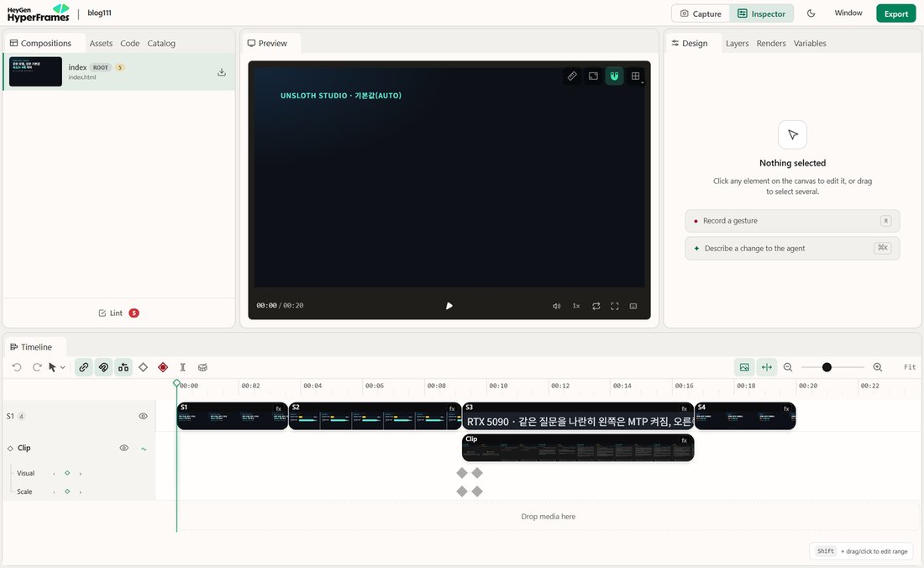Viewport: 924px width, 568px height.
Task: Toggle timeline thumbnail display
Action: pos(744,367)
